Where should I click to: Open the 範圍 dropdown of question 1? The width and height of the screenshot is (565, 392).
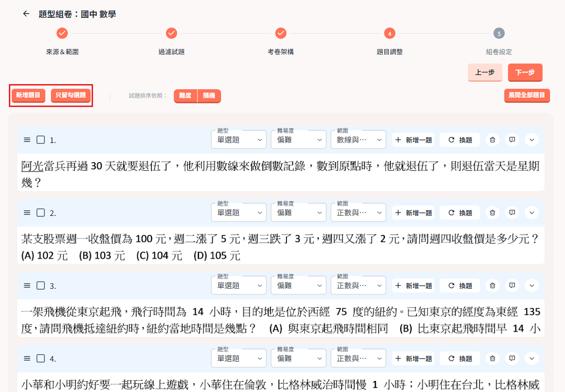tap(358, 140)
